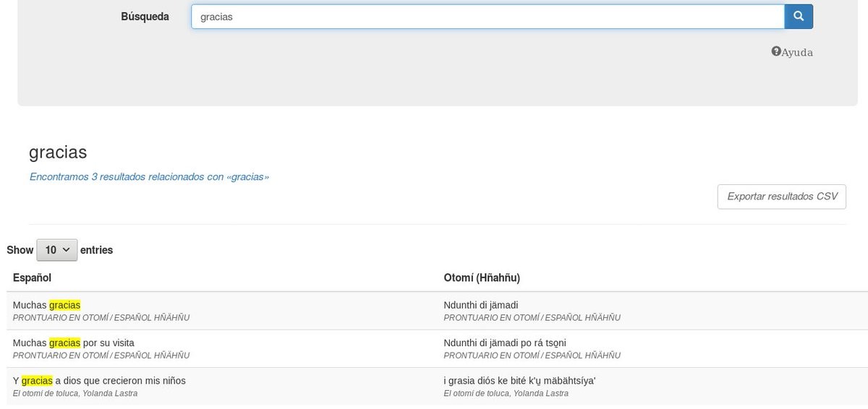Click the Prontuario source under second Otomí entry
Image resolution: width=868 pixels, height=409 pixels.
(532, 356)
